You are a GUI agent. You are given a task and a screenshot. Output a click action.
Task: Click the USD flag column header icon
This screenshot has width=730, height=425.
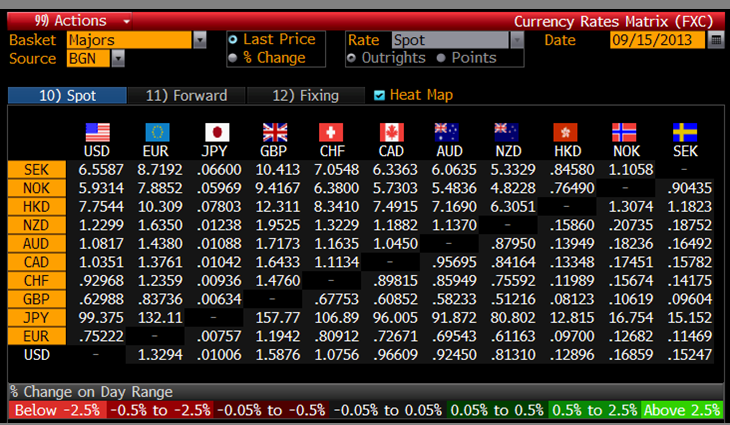point(97,133)
